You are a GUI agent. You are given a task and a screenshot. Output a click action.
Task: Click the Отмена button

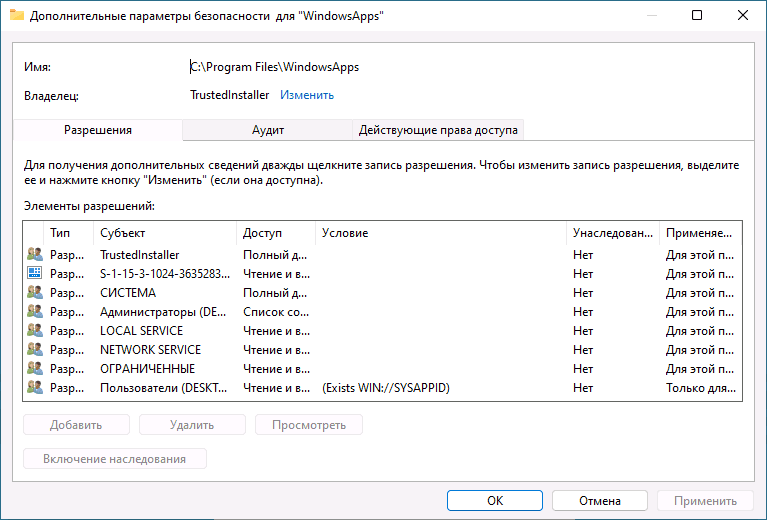tap(600, 500)
